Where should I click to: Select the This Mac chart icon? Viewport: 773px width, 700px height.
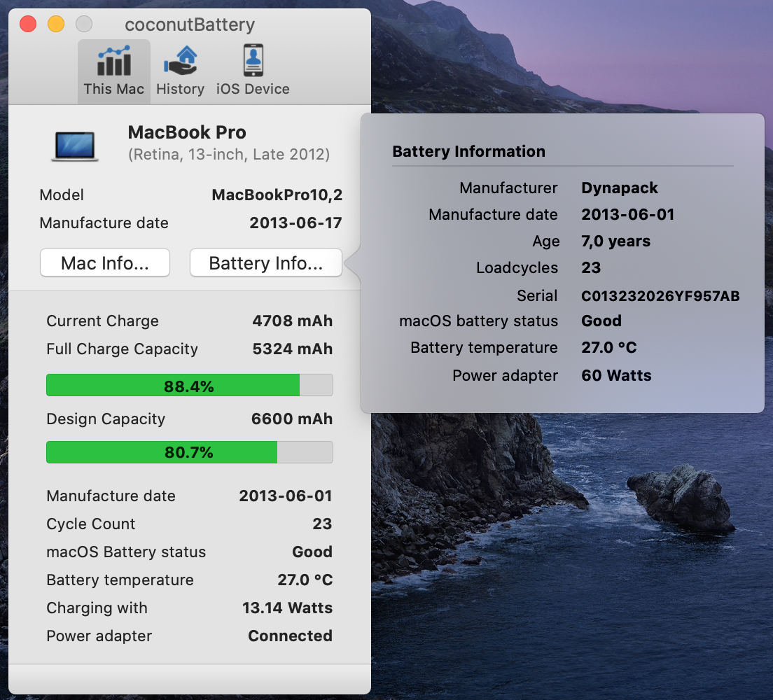click(113, 62)
